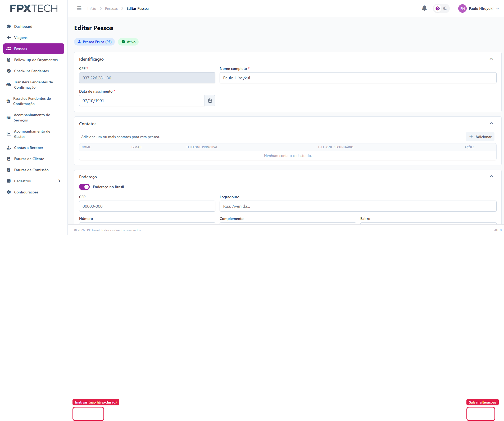
Task: Open the date of birth calendar picker
Action: 210,101
